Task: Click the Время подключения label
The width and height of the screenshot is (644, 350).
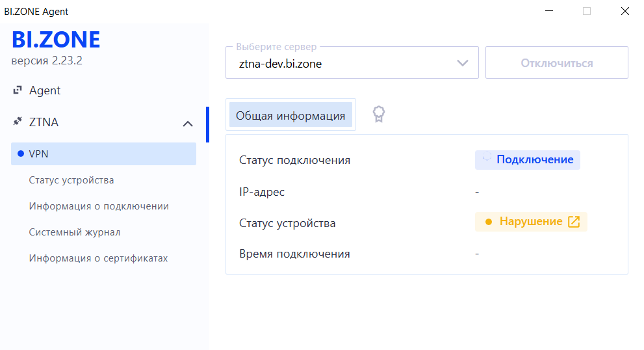Action: [294, 254]
